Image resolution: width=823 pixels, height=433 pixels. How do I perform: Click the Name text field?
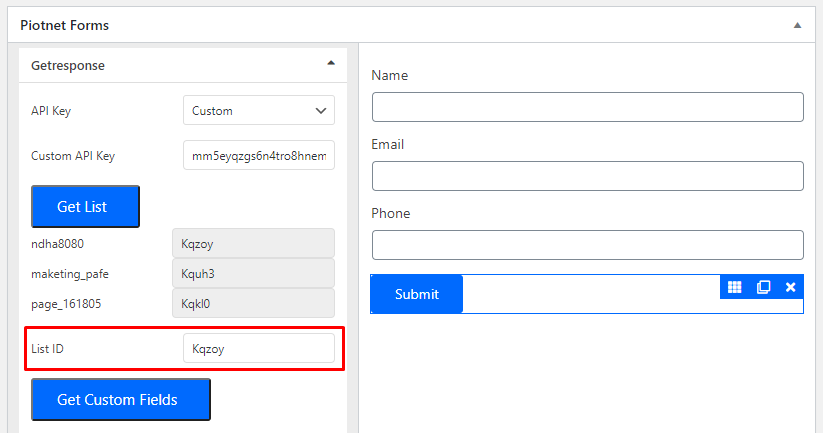coord(588,107)
